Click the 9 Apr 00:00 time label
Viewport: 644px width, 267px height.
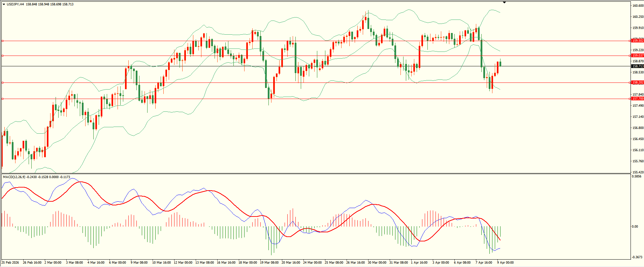tap(505, 263)
